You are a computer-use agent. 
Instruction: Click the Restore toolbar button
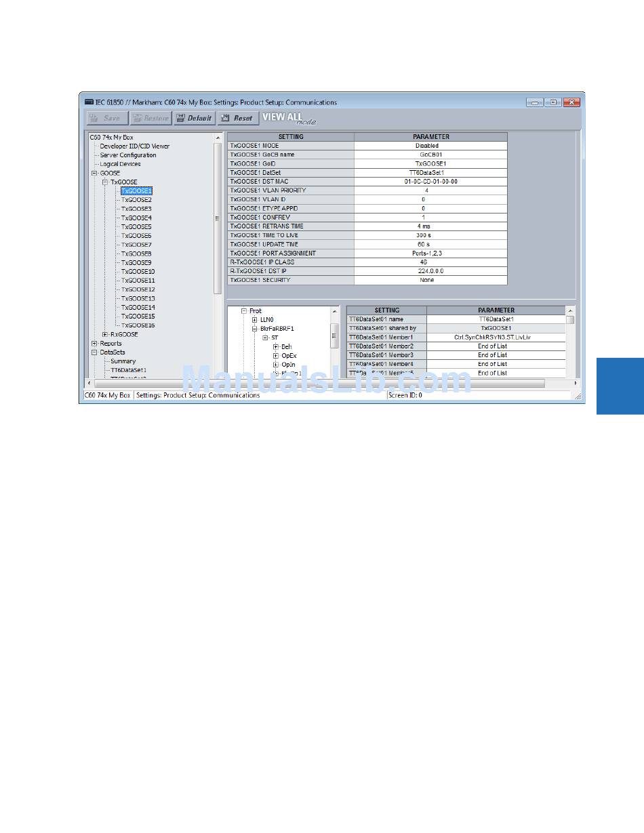(x=150, y=118)
